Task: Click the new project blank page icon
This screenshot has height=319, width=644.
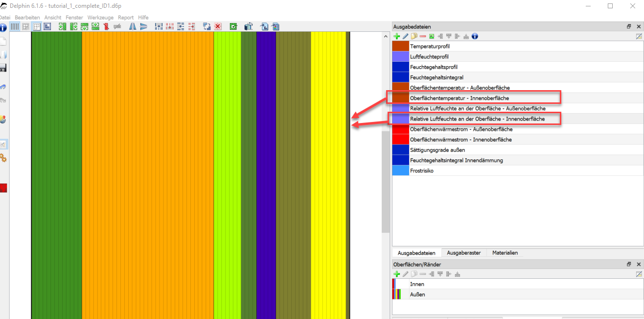Action: click(3, 42)
